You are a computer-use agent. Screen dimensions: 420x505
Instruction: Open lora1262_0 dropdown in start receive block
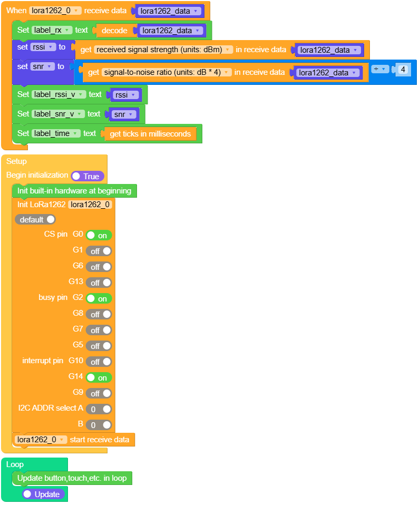coord(41,440)
